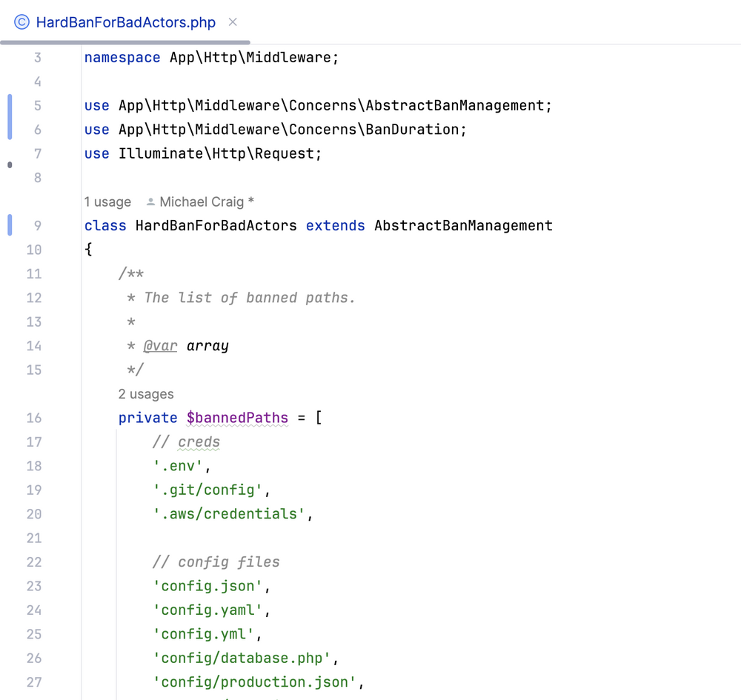The height and width of the screenshot is (700, 741).
Task: Click line number 16 in the gutter
Action: 34,418
